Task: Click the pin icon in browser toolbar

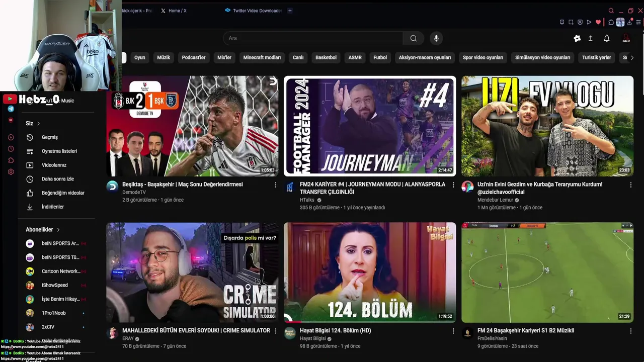Action: point(562,22)
